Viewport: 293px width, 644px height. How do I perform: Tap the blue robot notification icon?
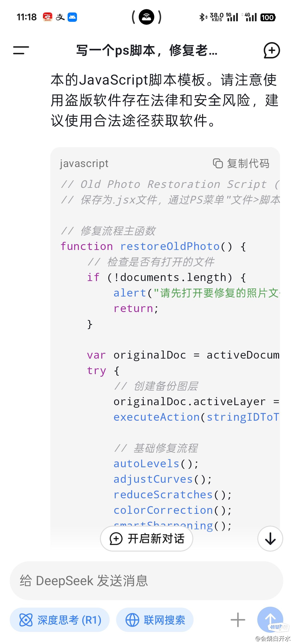(72, 17)
